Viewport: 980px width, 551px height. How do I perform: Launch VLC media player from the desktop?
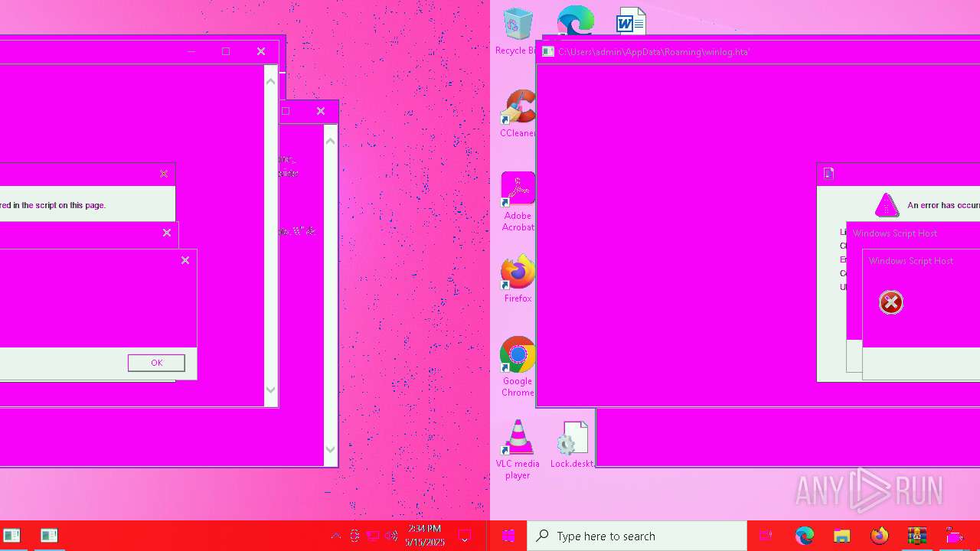[518, 450]
